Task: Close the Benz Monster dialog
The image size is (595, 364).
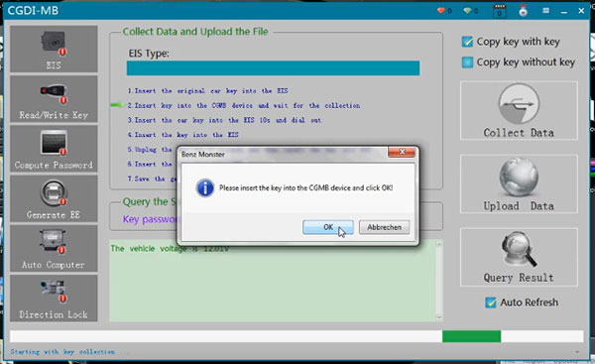Action: tap(402, 152)
